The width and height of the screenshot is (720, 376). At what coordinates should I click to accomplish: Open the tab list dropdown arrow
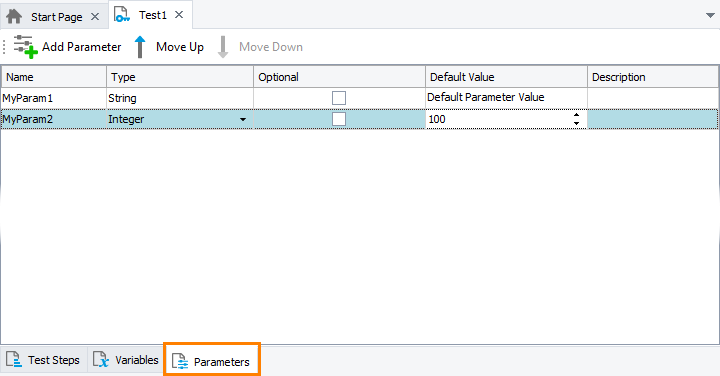coord(710,16)
